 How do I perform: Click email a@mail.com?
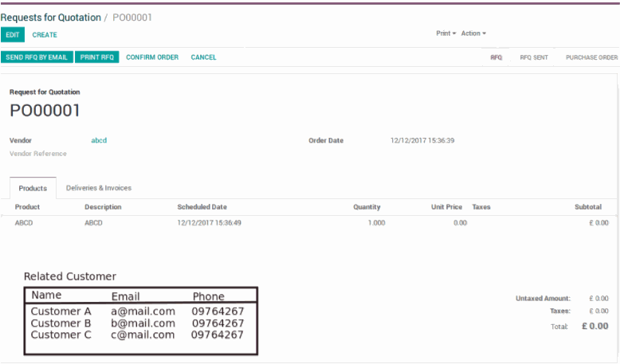[x=143, y=311]
